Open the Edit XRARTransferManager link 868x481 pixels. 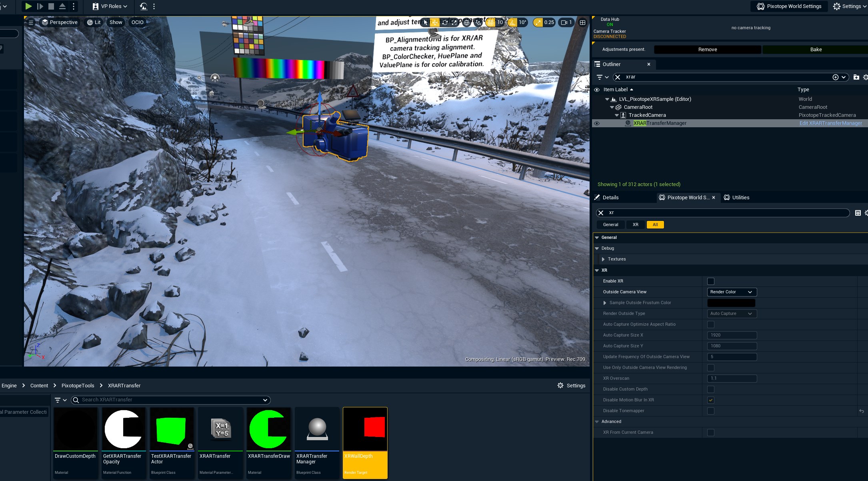(831, 123)
